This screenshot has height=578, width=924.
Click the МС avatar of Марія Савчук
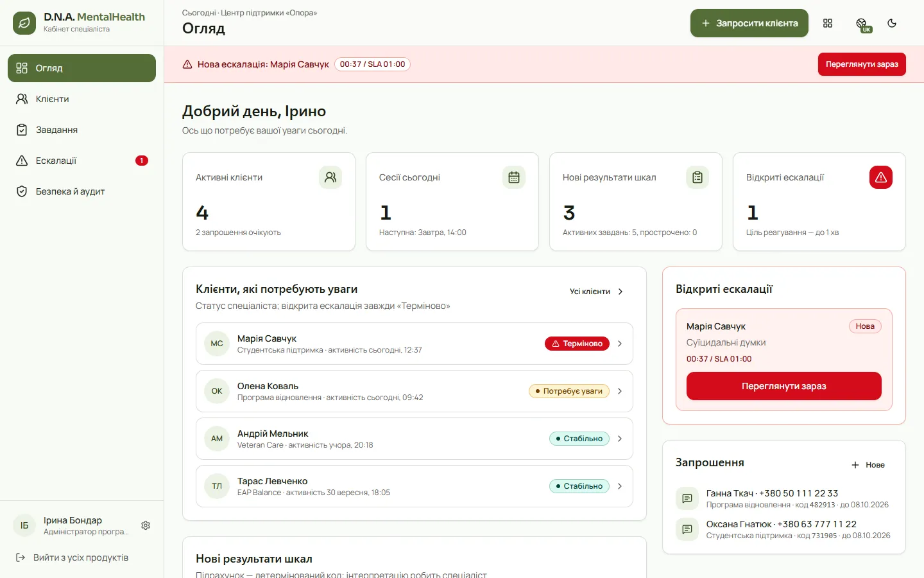pyautogui.click(x=217, y=344)
